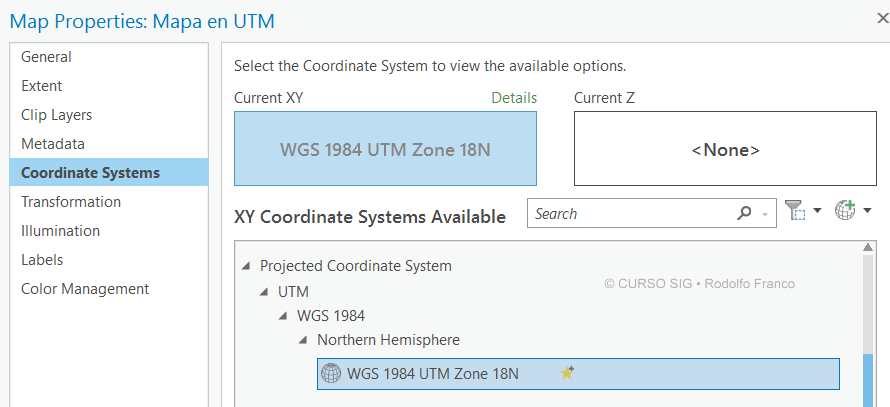Screen dimensions: 890x407
Task: Go to the Color Management page
Action: [85, 289]
